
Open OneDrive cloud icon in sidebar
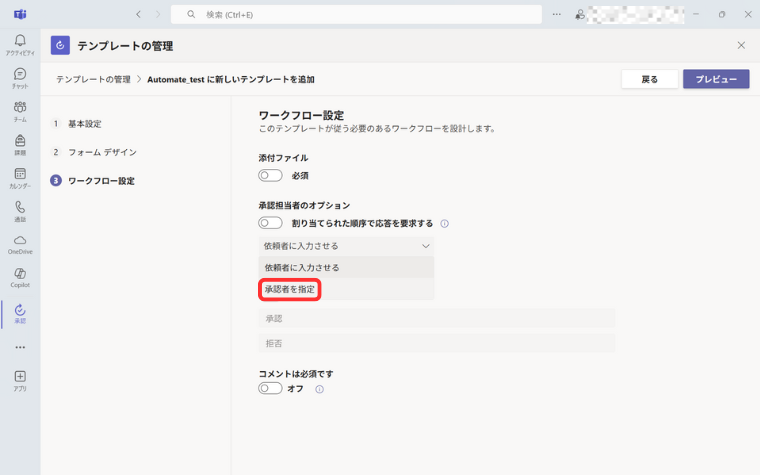click(20, 245)
